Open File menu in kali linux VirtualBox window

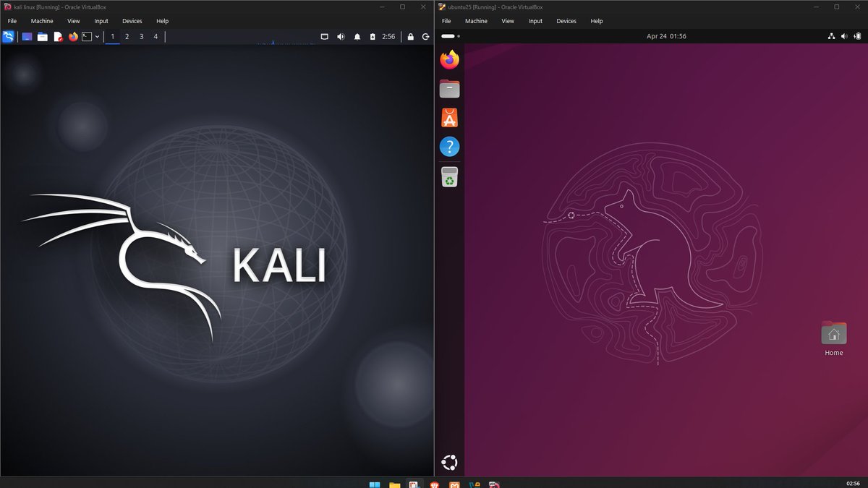[12, 21]
